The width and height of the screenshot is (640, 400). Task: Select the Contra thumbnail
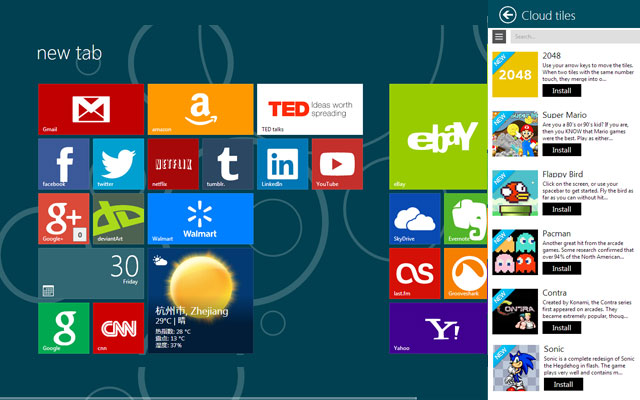click(515, 311)
